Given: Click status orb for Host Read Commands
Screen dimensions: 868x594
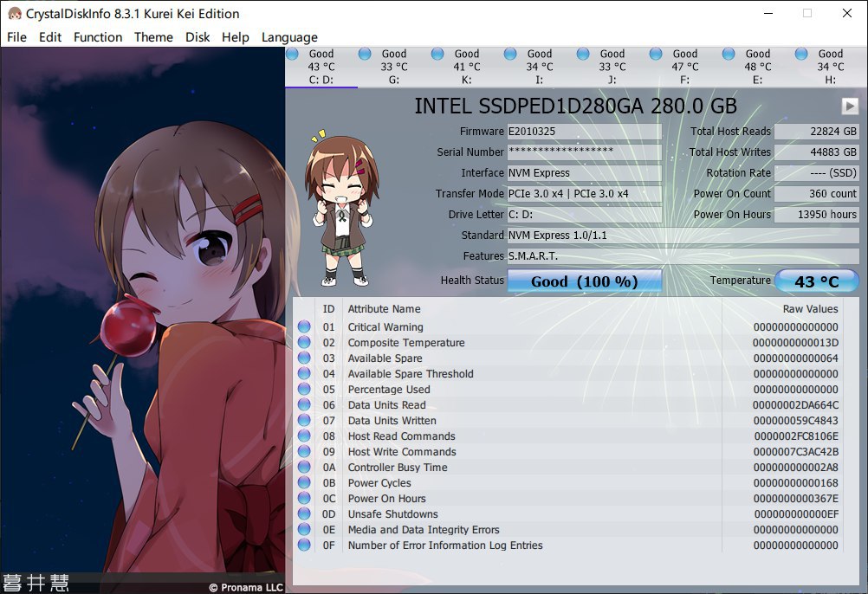Looking at the screenshot, I should 304,436.
